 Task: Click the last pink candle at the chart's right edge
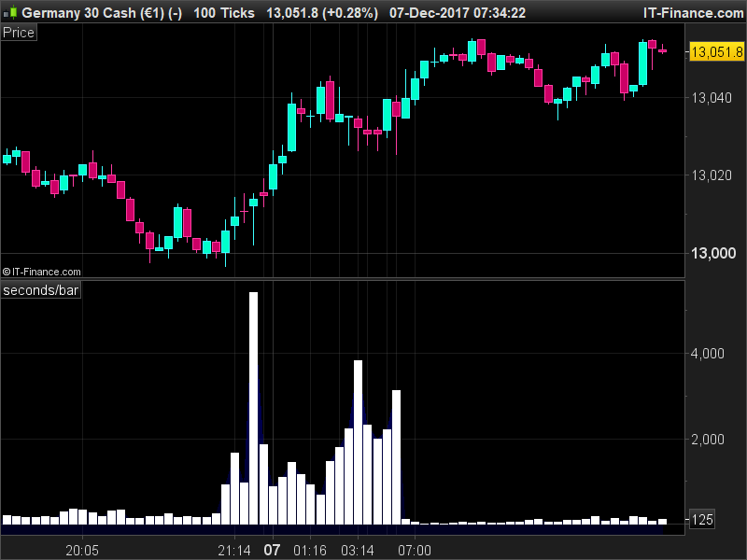point(662,50)
